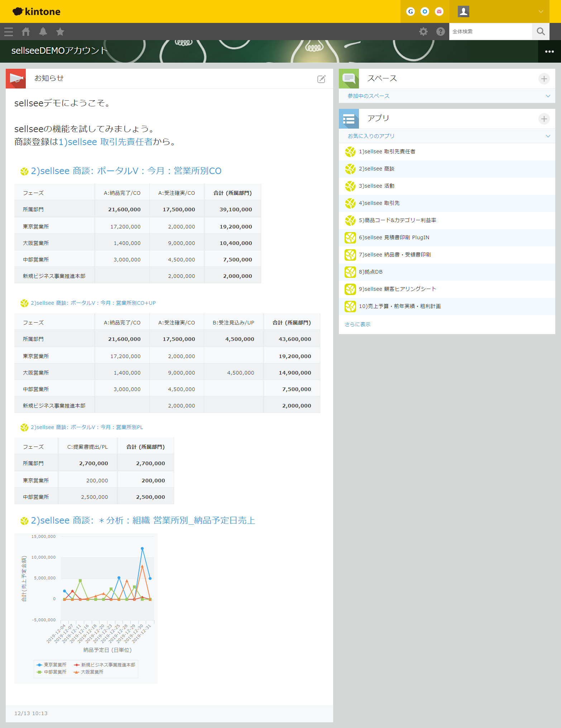Focus the 全体検索 search field
The image size is (561, 728).
pyautogui.click(x=491, y=32)
